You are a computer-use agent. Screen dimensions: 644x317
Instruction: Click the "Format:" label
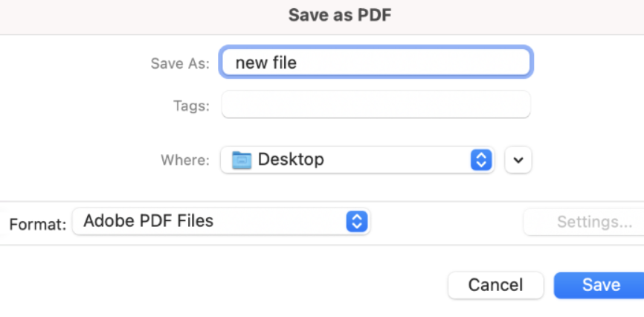click(38, 225)
